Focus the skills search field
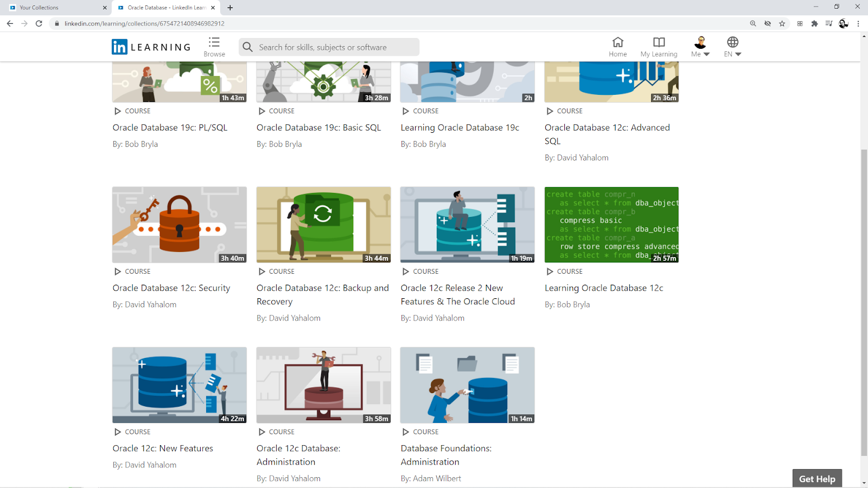Screen dimensions: 868x488 coord(329,47)
